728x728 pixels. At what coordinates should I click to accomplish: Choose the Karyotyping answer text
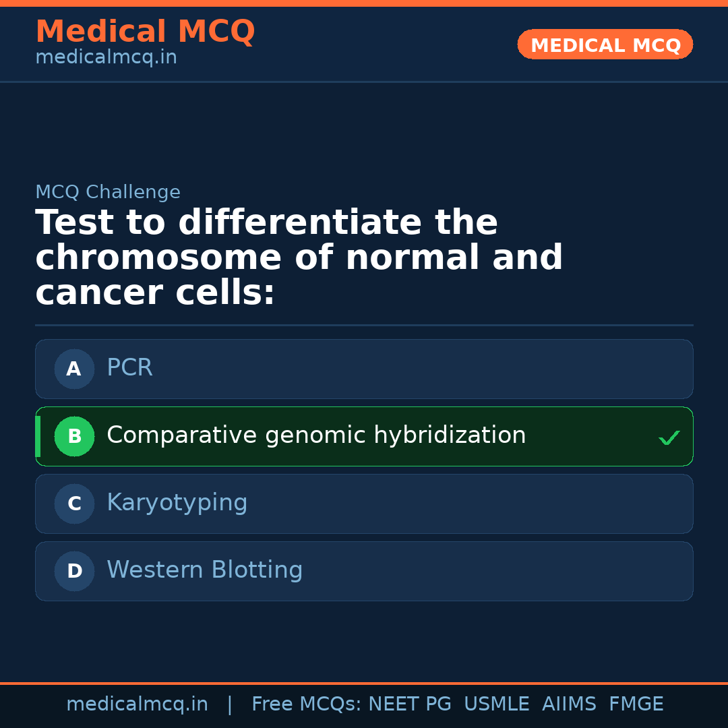click(177, 503)
